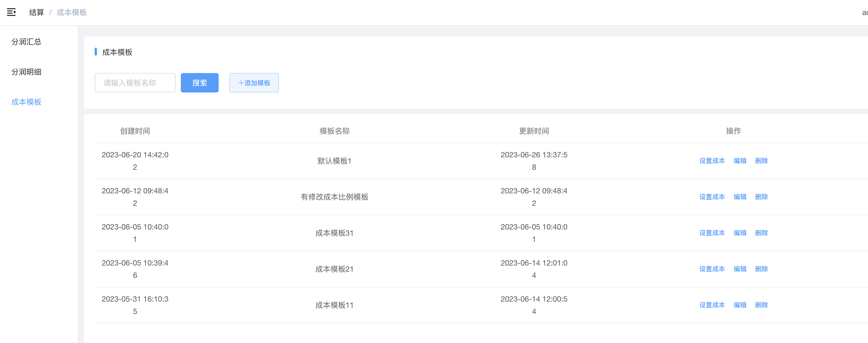Viewport: 868px width, 343px height.
Task: Click 设置成本 for 成本模板31
Action: coord(712,233)
